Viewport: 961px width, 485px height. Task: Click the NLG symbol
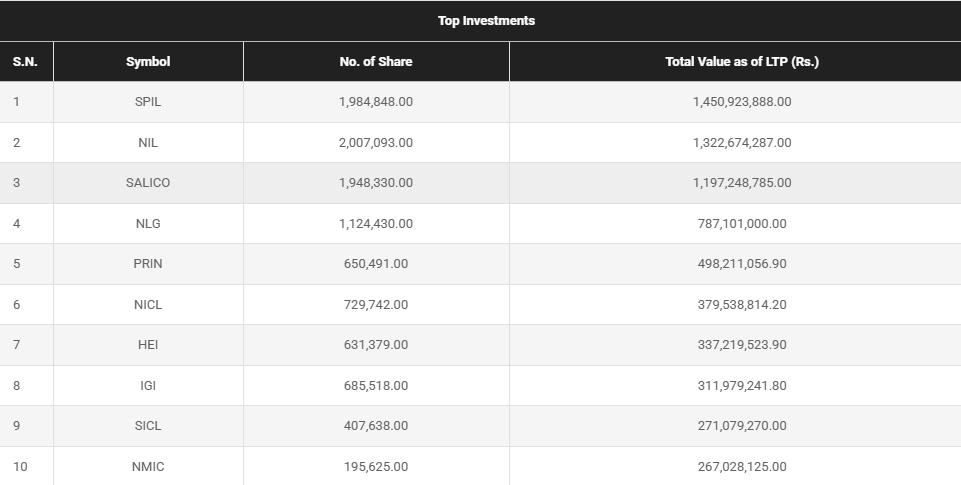coord(148,224)
